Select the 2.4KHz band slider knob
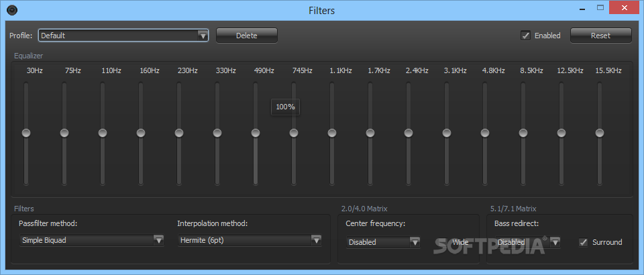 coord(409,133)
